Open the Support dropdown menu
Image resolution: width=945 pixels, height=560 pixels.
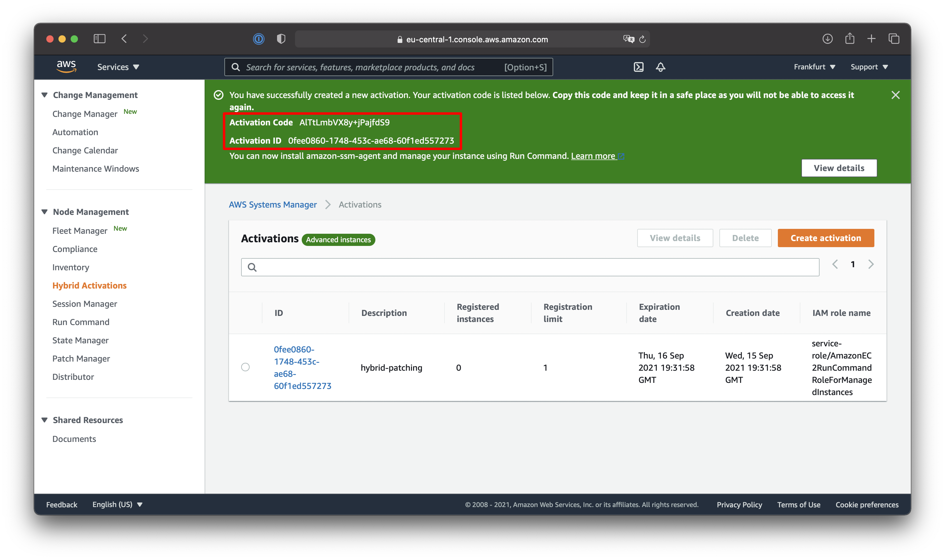pyautogui.click(x=869, y=67)
